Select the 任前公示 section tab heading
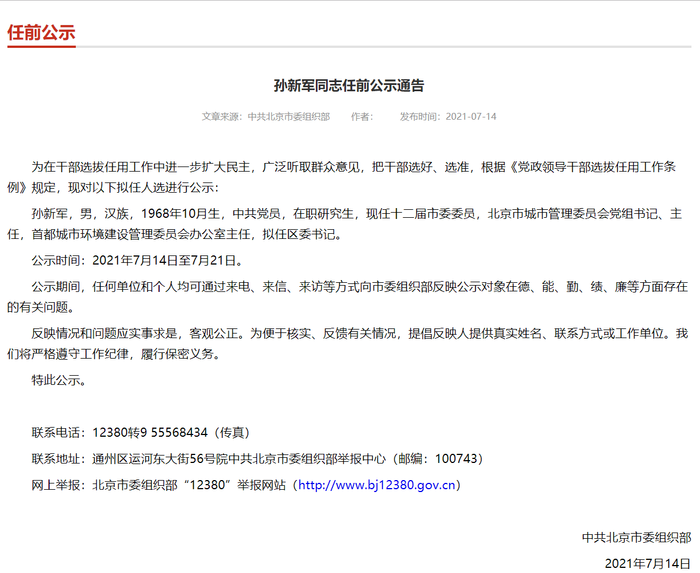The width and height of the screenshot is (700, 573). (41, 33)
